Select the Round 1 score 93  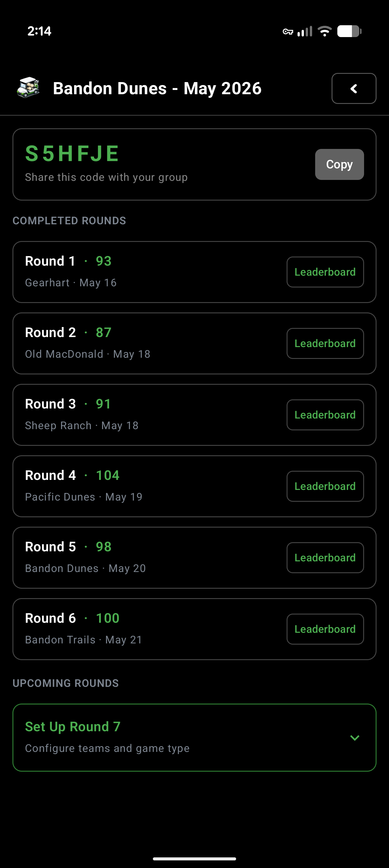click(103, 261)
